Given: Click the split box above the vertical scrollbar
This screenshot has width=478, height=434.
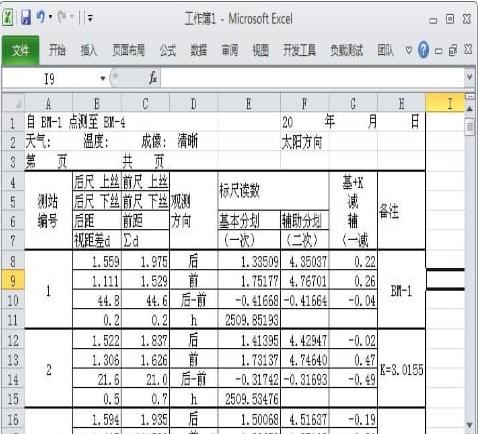Looking at the screenshot, I should 469,97.
